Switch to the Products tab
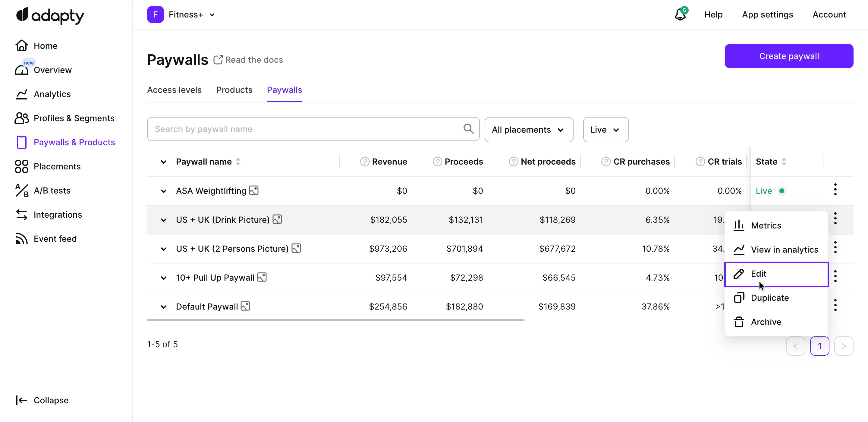The image size is (868, 422). click(234, 90)
